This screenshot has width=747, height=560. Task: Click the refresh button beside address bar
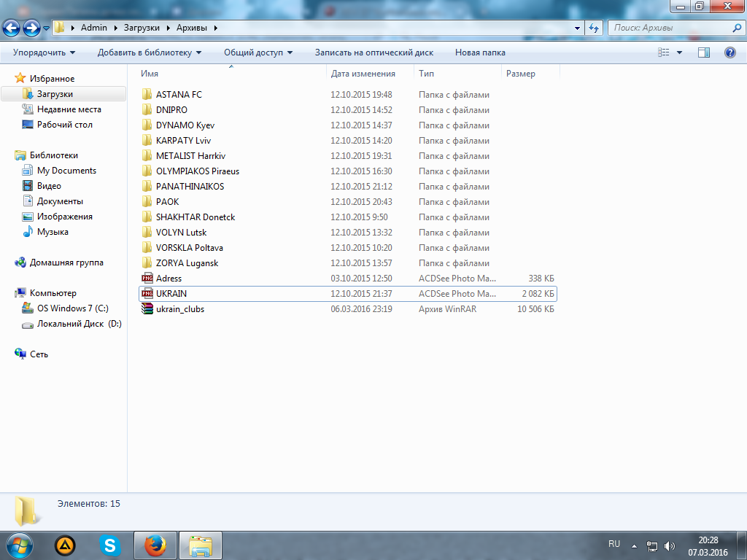point(594,28)
